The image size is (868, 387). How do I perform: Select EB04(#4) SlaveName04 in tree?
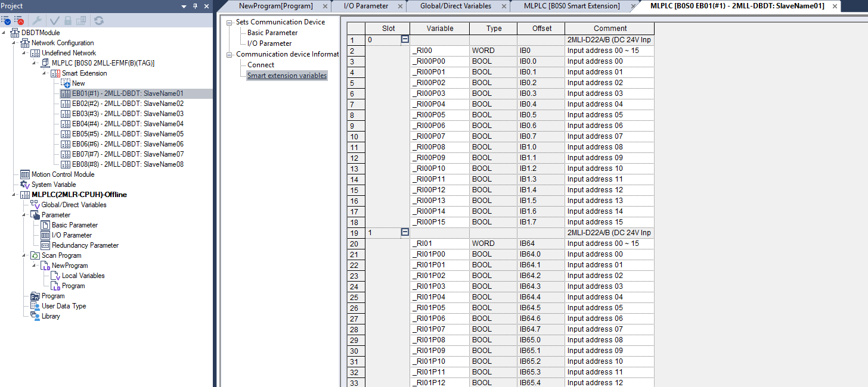point(128,124)
